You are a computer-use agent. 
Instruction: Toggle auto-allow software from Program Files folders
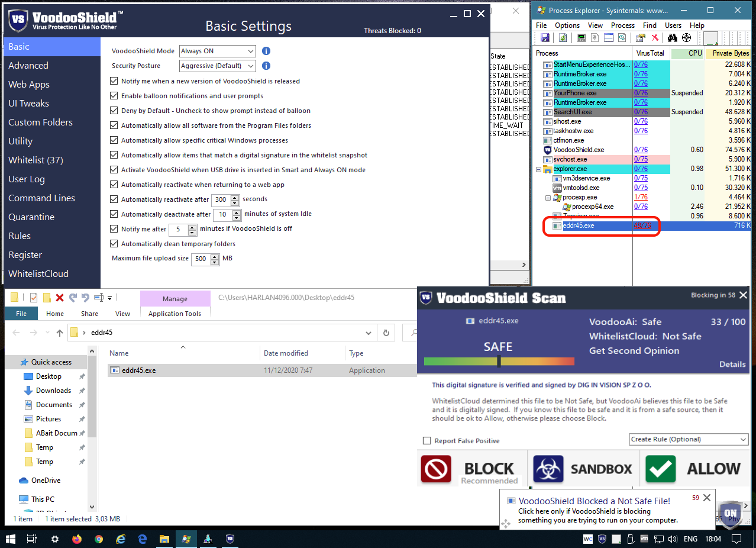(x=115, y=125)
